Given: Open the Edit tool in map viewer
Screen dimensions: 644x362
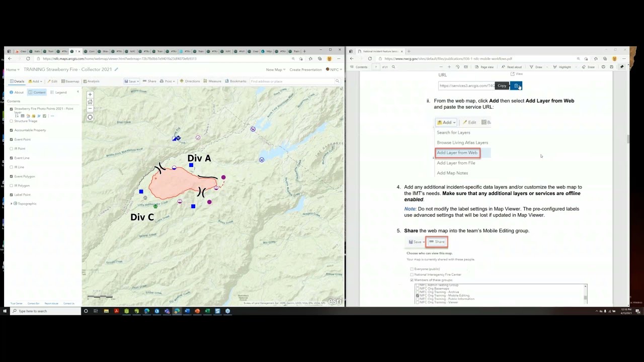Looking at the screenshot, I should coord(52,81).
